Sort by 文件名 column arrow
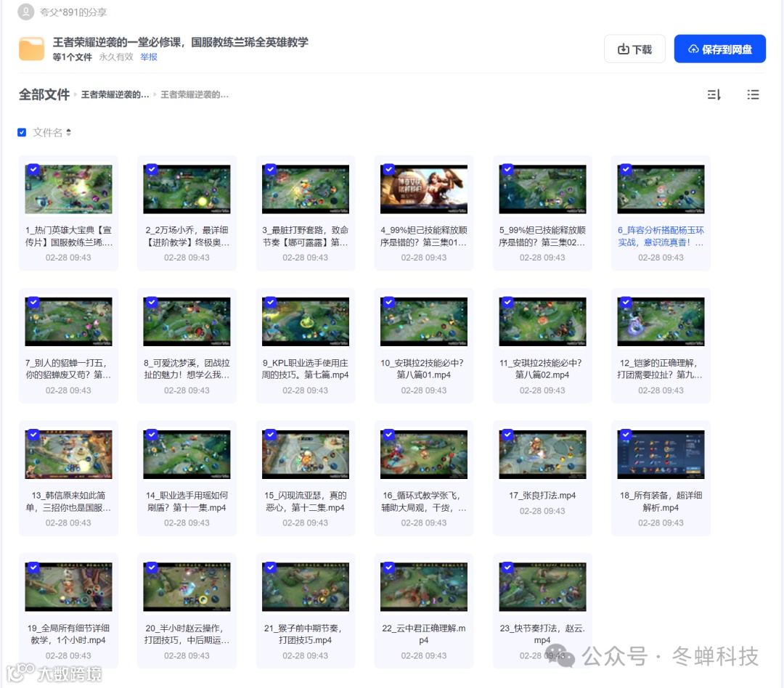The height and width of the screenshot is (688, 784). [68, 133]
